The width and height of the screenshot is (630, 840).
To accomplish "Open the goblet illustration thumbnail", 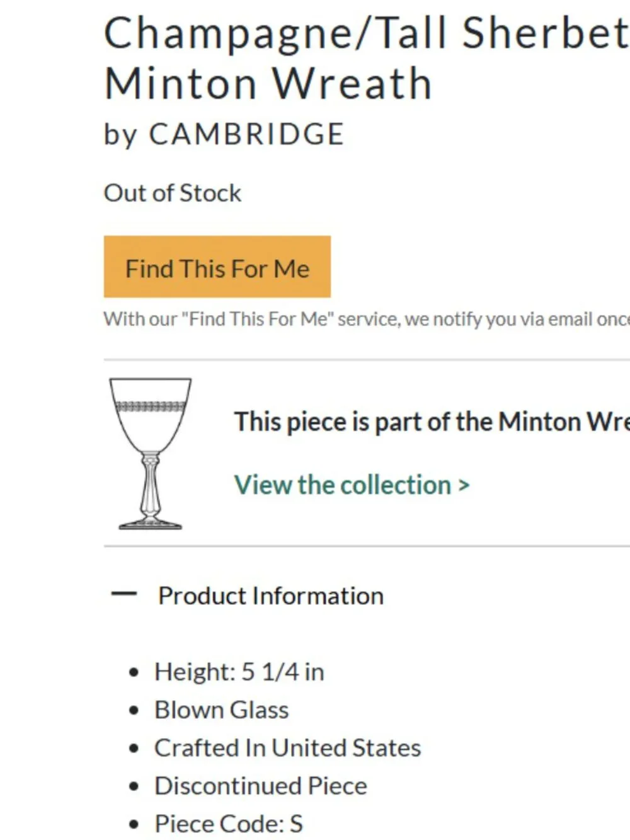I will (150, 453).
